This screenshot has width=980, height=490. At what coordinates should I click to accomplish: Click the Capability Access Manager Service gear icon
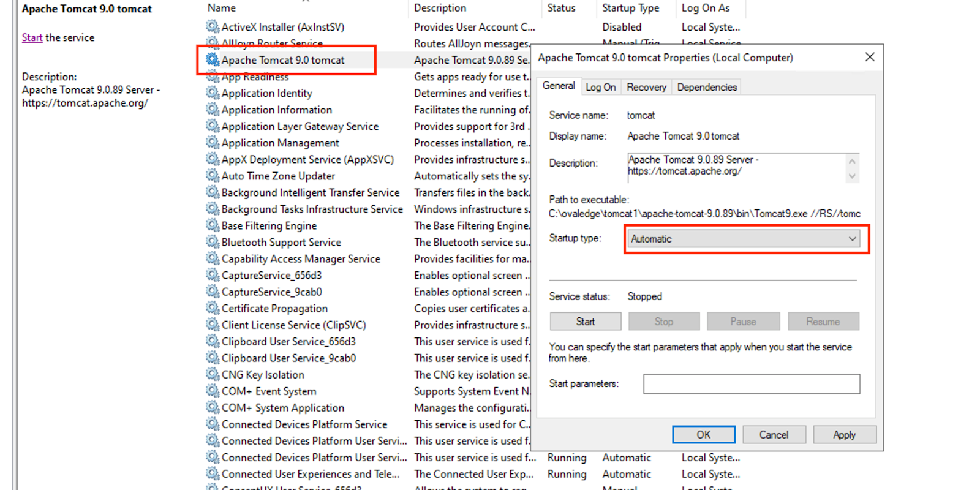pyautogui.click(x=213, y=258)
